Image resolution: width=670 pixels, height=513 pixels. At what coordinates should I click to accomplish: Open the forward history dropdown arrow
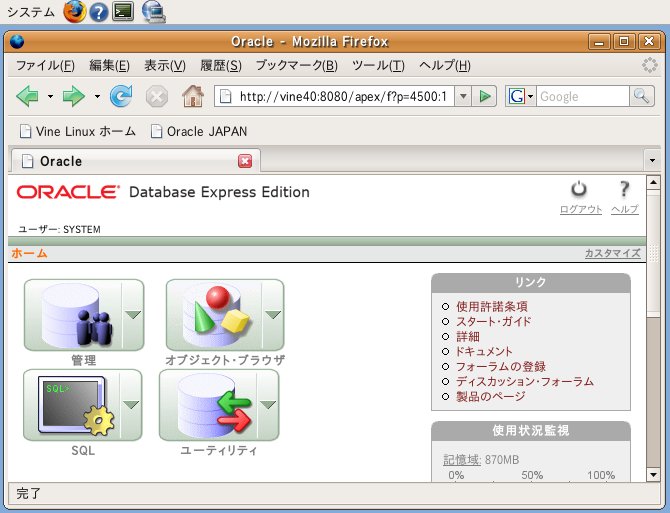97,97
